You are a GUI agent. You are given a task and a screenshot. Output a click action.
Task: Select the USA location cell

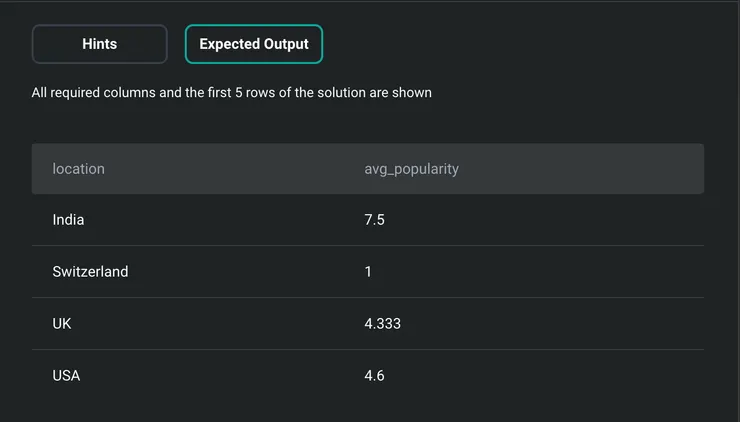click(x=66, y=376)
